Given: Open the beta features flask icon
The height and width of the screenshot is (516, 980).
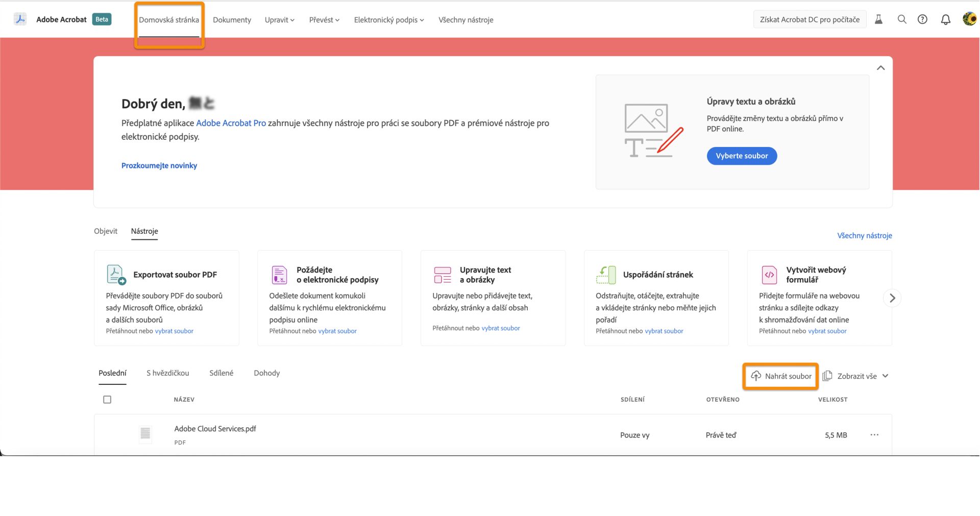Looking at the screenshot, I should click(x=878, y=19).
